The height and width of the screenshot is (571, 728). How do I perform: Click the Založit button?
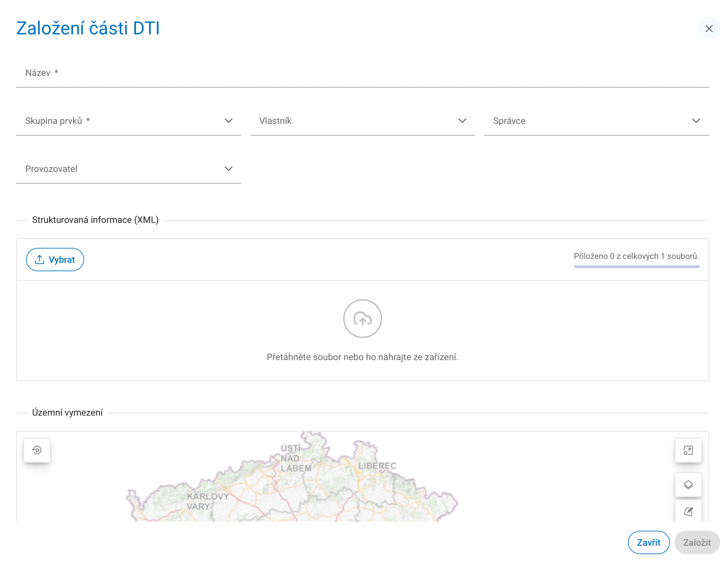click(x=697, y=542)
